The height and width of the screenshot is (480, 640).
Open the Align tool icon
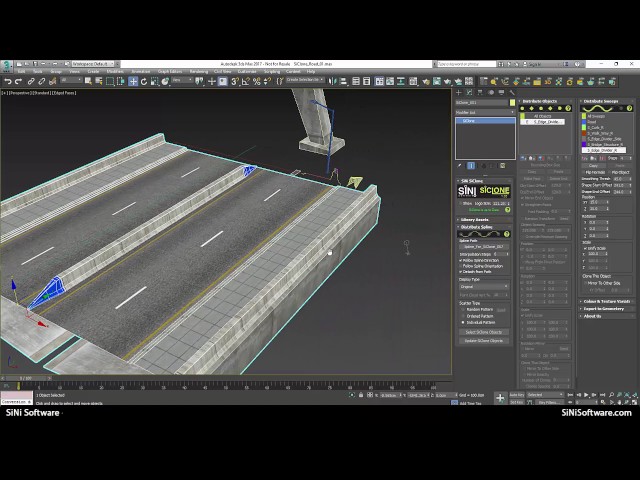[x=343, y=82]
